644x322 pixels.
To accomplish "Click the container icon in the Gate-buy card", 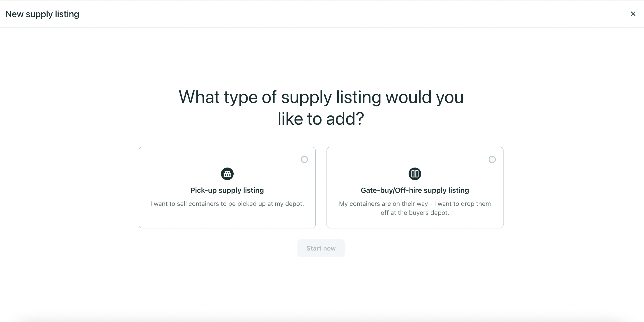I will 415,174.
